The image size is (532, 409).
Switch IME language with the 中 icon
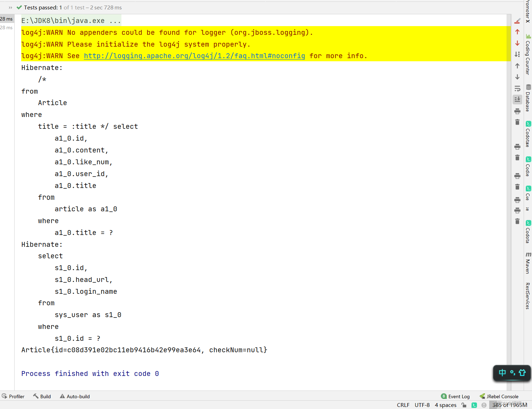click(x=502, y=373)
